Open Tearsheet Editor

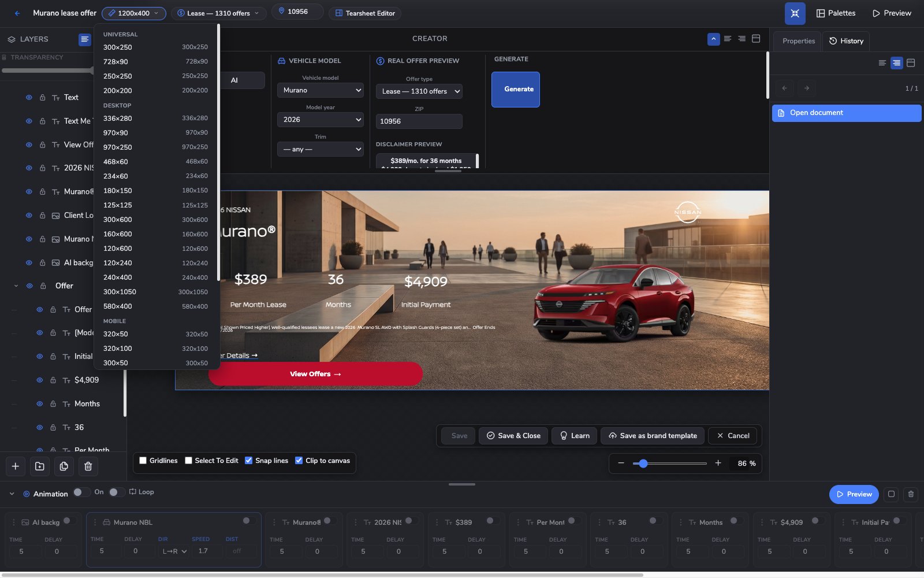365,13
